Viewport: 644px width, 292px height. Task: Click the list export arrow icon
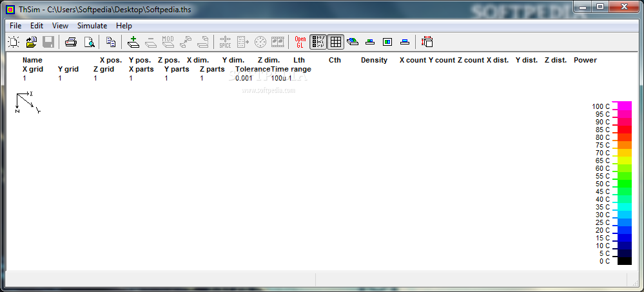pyautogui.click(x=243, y=42)
